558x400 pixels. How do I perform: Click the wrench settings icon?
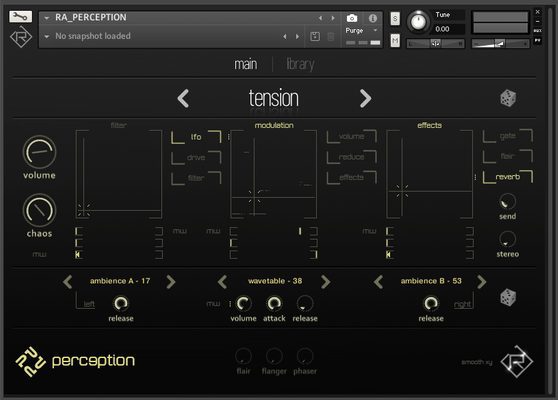[x=20, y=16]
